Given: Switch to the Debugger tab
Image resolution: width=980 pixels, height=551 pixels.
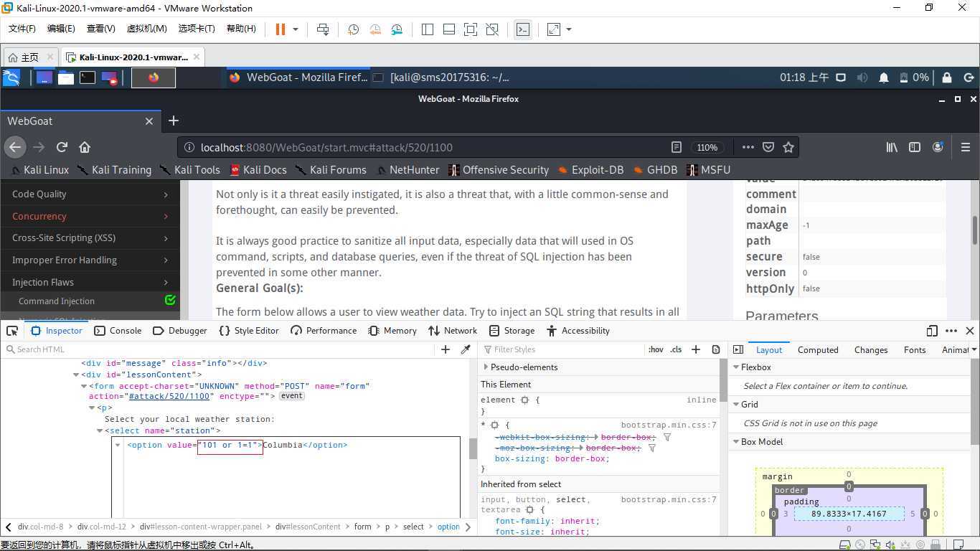Looking at the screenshot, I should coord(179,331).
